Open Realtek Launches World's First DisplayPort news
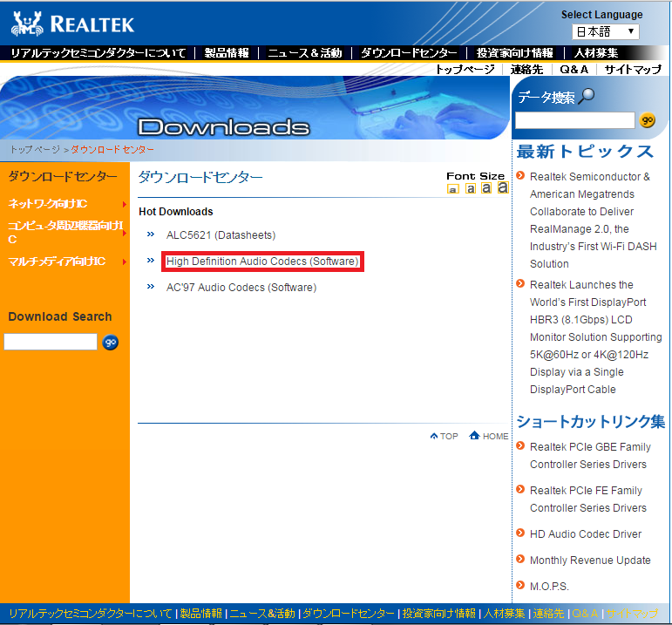The image size is (672, 625). [595, 337]
